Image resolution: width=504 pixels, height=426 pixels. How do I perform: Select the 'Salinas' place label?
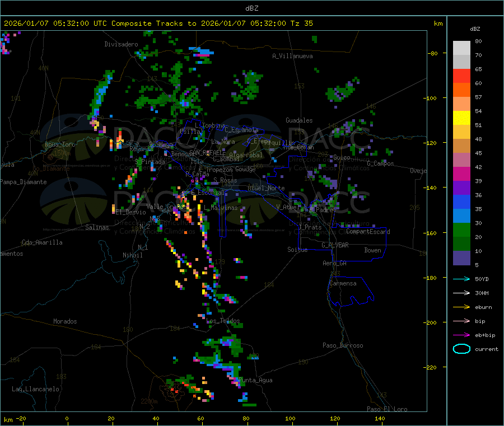[97, 227]
